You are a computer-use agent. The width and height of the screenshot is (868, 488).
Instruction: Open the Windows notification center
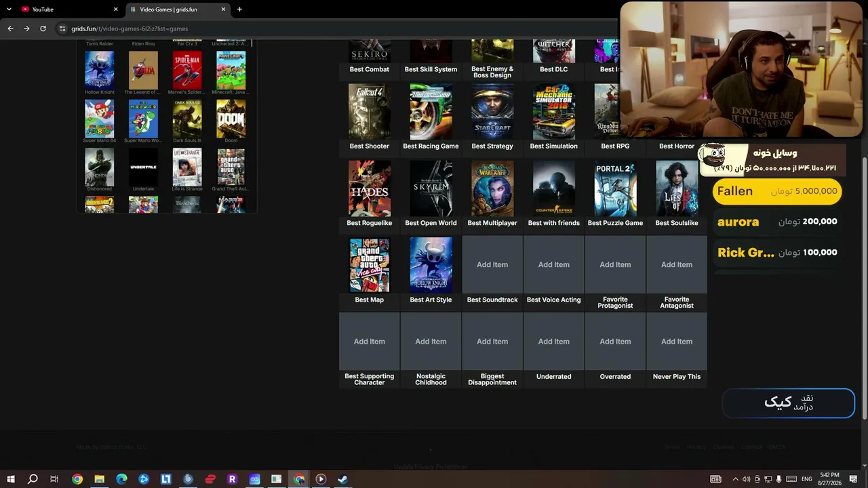pos(853,479)
